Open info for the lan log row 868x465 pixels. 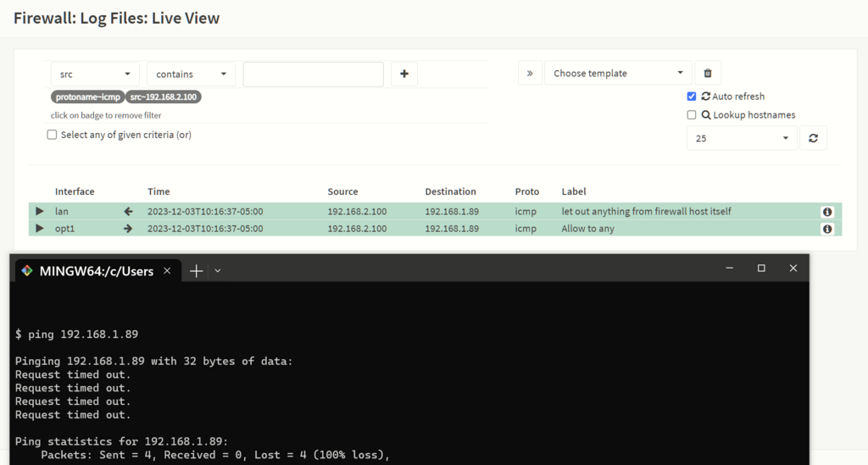pos(827,212)
